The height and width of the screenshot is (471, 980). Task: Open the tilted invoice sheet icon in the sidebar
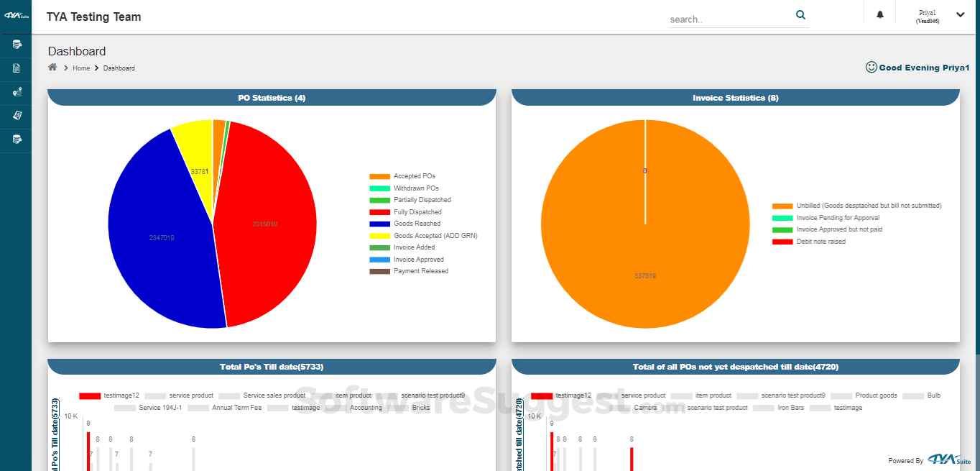tap(17, 115)
